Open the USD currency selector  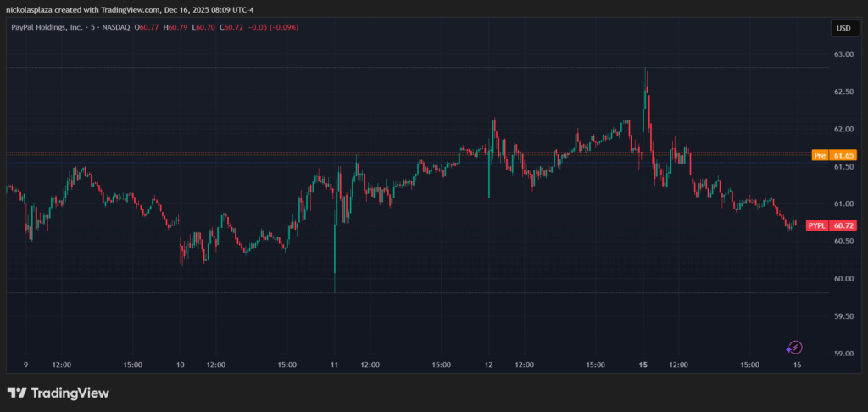(843, 28)
